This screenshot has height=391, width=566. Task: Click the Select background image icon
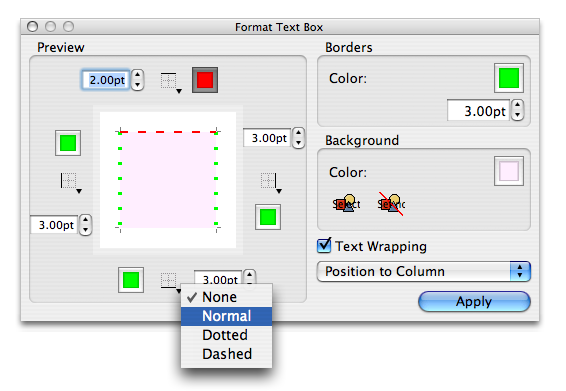pyautogui.click(x=346, y=204)
